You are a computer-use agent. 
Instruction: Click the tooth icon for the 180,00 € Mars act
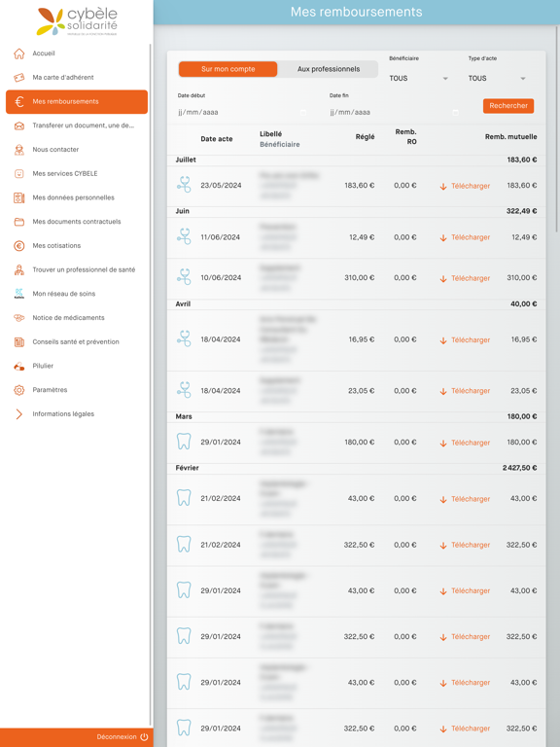tap(184, 442)
